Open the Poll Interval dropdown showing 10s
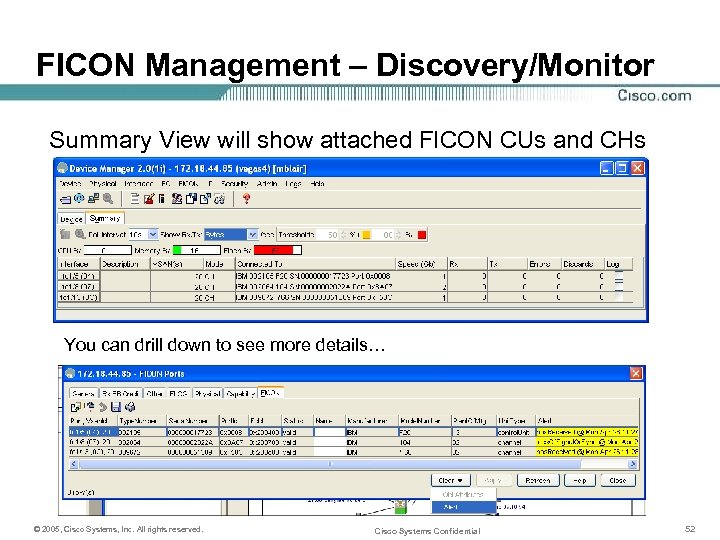Viewport: 720px width, 540px height. 153,235
